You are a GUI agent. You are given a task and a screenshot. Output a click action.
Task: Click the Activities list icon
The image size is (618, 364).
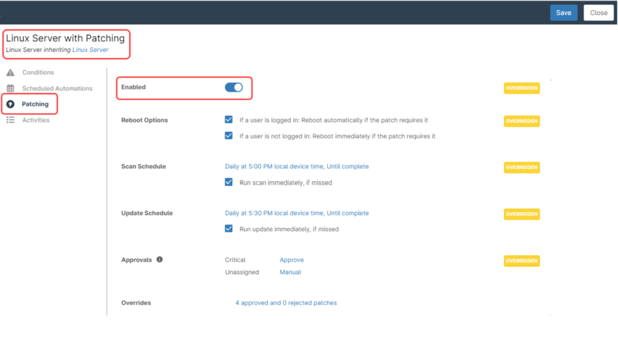(x=10, y=120)
